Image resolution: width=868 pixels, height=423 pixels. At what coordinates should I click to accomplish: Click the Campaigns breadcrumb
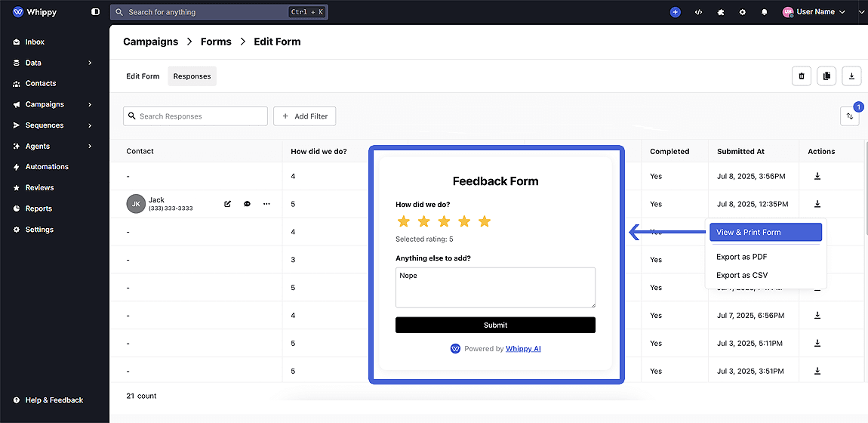point(150,42)
